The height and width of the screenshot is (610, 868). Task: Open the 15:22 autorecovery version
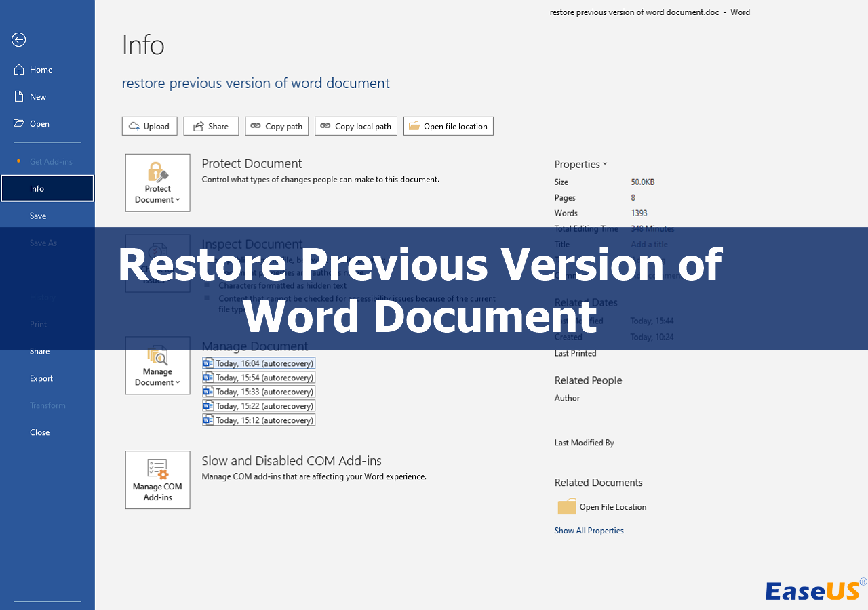tap(259, 406)
